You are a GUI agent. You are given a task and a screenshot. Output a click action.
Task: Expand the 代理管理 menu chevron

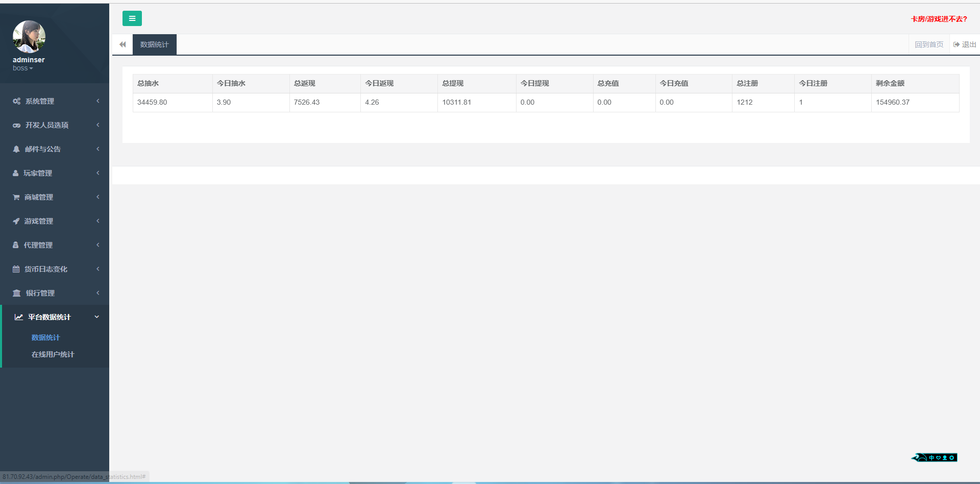(x=97, y=245)
